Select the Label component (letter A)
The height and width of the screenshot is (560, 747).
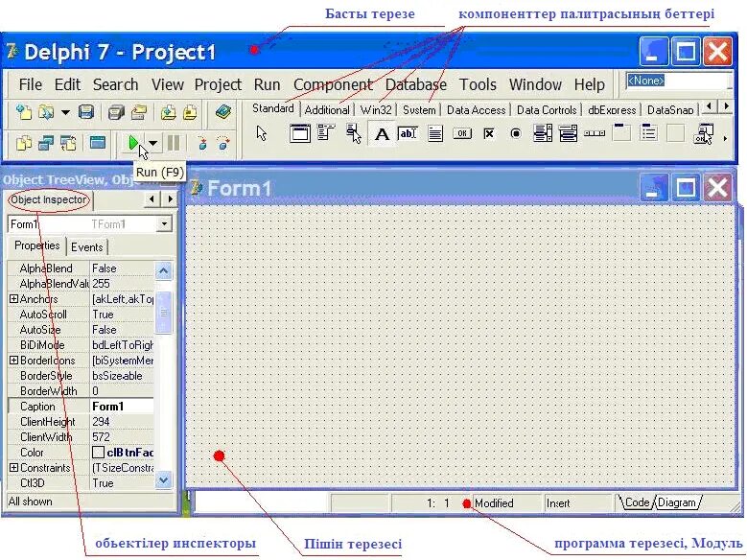[x=382, y=134]
